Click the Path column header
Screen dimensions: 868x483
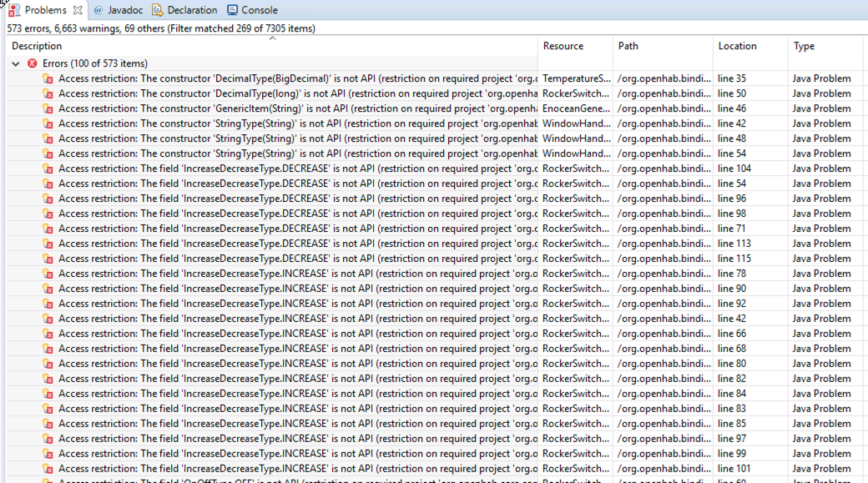628,46
